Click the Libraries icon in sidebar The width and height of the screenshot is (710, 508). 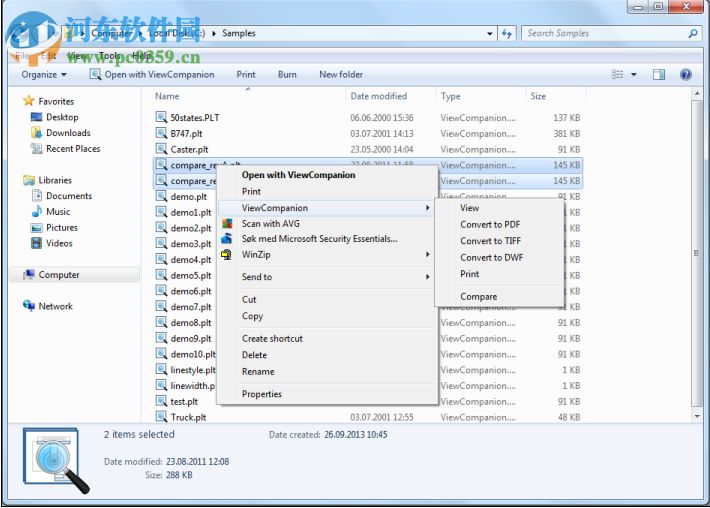29,180
